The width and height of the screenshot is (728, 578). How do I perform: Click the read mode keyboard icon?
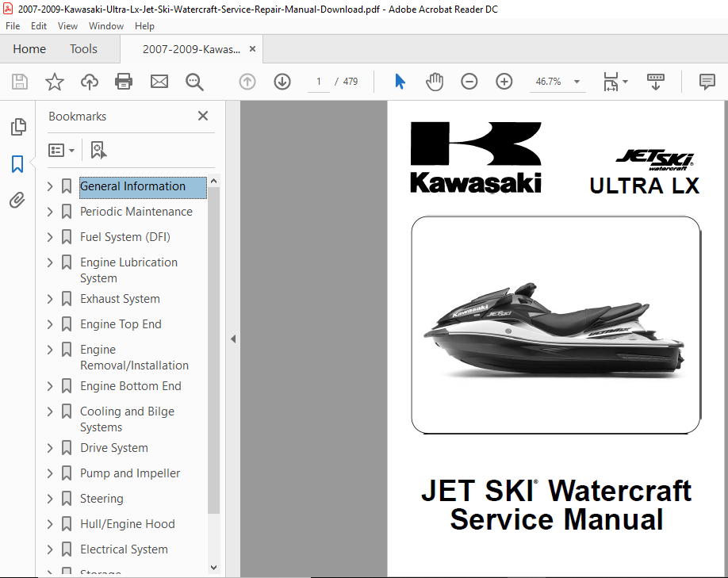(656, 82)
